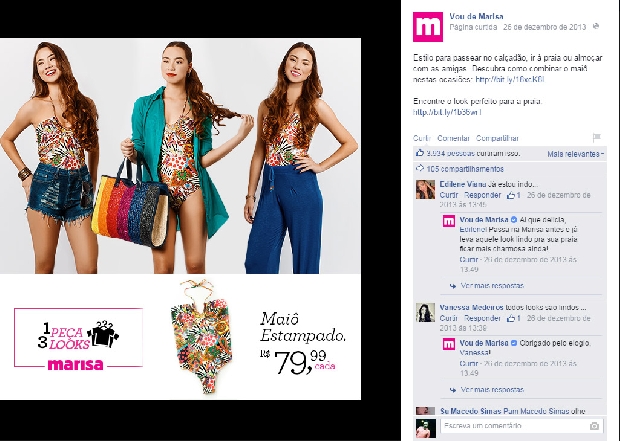Click the share arrow icon beside 105 compartilhamentos
620x441 pixels.
420,169
